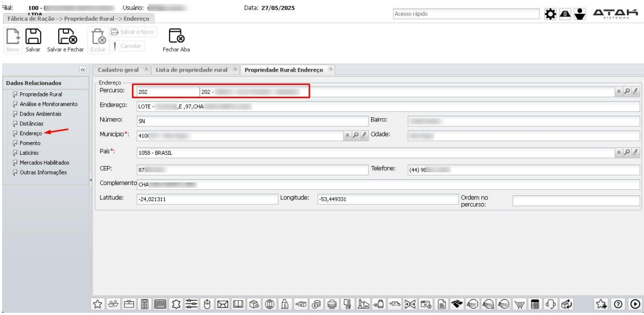
Task: Open the Percurso lookup magnifier
Action: coord(627,91)
